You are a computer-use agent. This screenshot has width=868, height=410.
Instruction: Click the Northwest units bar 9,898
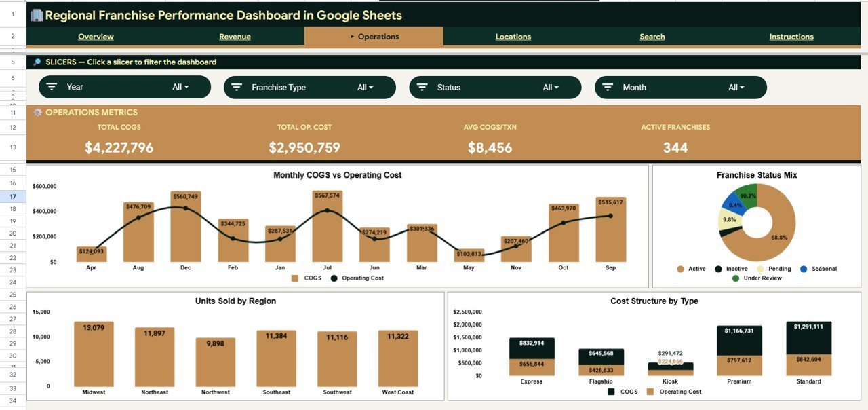pos(216,362)
